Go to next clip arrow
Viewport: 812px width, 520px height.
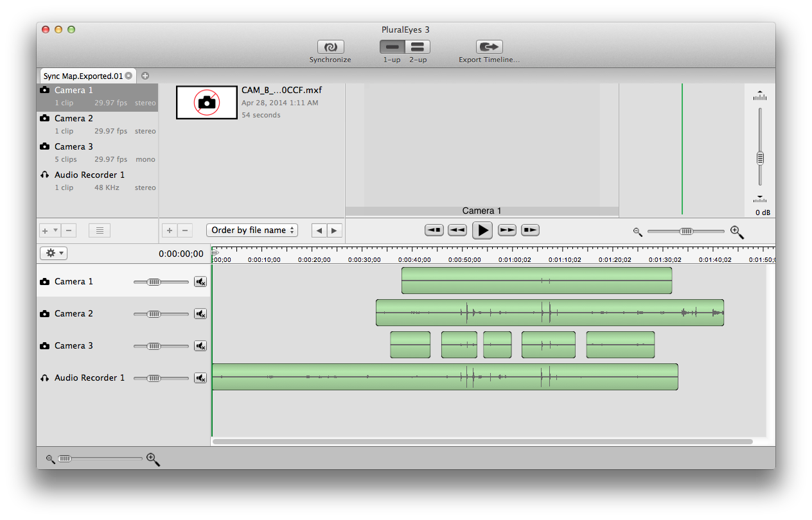335,230
